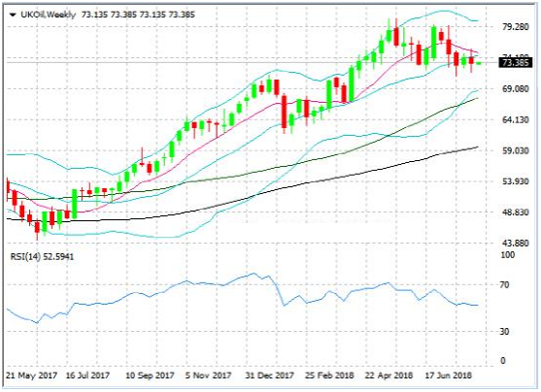Click the RSI 30 level label
This screenshot has width=541, height=392.
click(504, 331)
